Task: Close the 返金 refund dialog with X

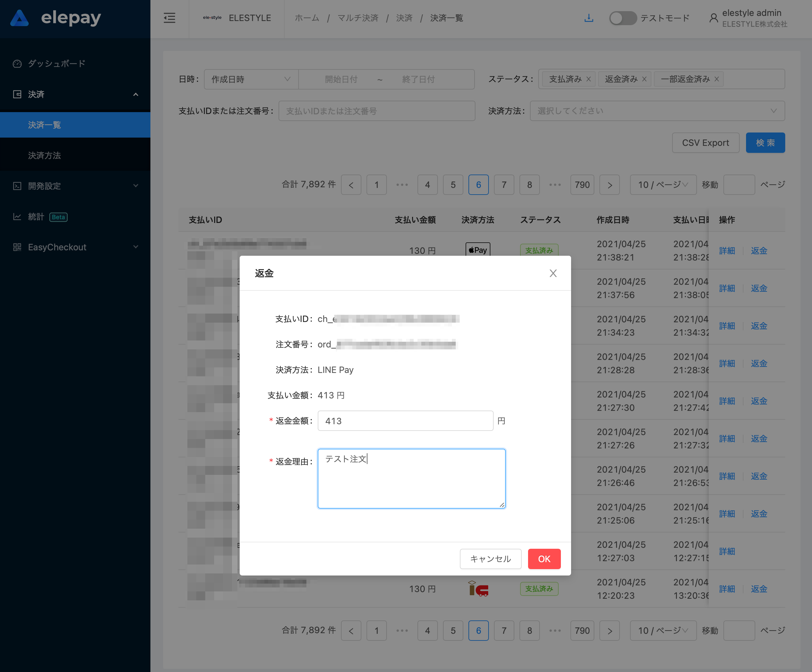Action: pos(553,273)
